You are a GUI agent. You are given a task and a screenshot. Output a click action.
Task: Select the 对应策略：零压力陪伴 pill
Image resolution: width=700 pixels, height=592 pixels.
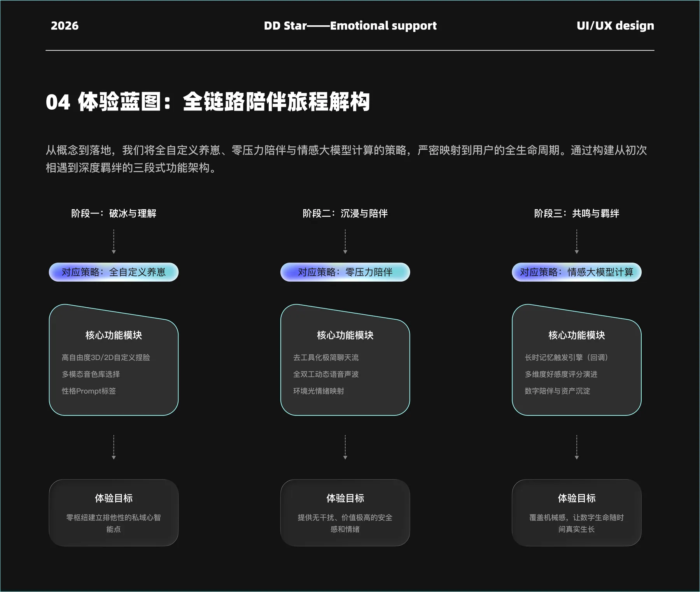pyautogui.click(x=345, y=272)
